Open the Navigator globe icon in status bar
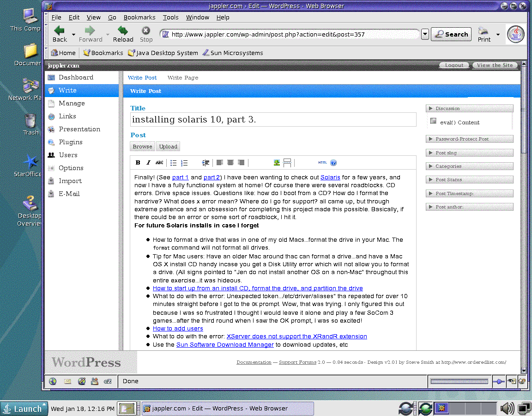This screenshot has height=416, width=532. pos(53,381)
